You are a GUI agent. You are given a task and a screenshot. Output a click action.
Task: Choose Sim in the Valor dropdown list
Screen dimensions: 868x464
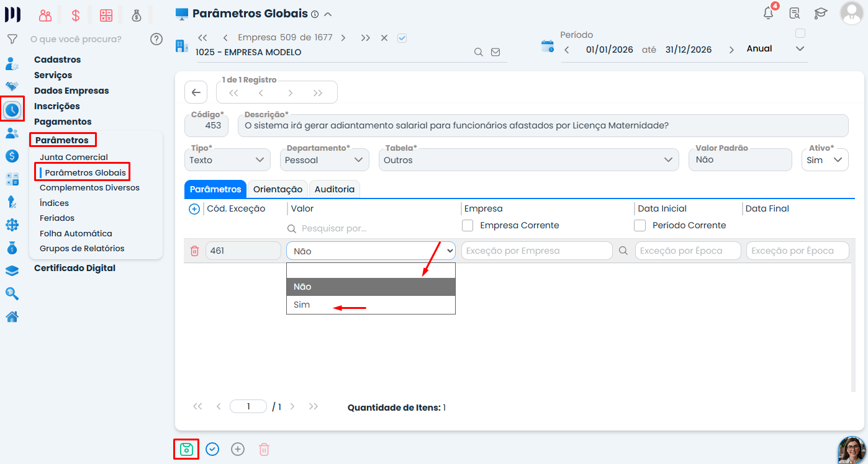click(x=371, y=305)
